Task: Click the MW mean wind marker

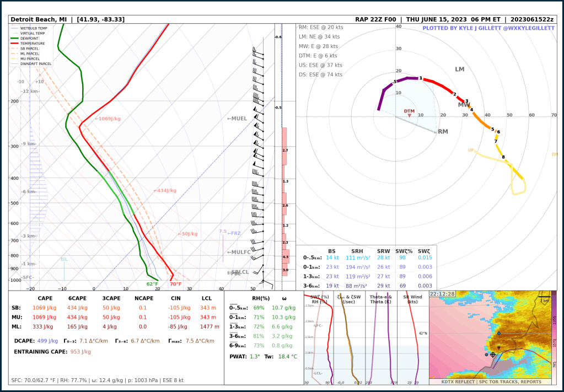Action: coord(464,105)
